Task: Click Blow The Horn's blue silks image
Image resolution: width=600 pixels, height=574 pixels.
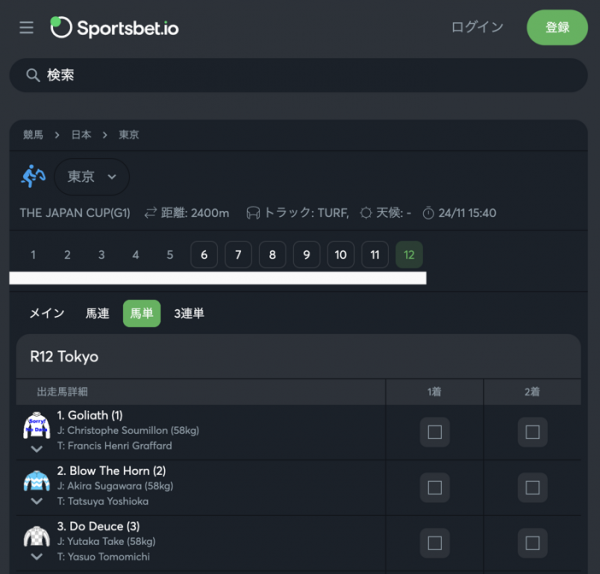Action: (37, 481)
